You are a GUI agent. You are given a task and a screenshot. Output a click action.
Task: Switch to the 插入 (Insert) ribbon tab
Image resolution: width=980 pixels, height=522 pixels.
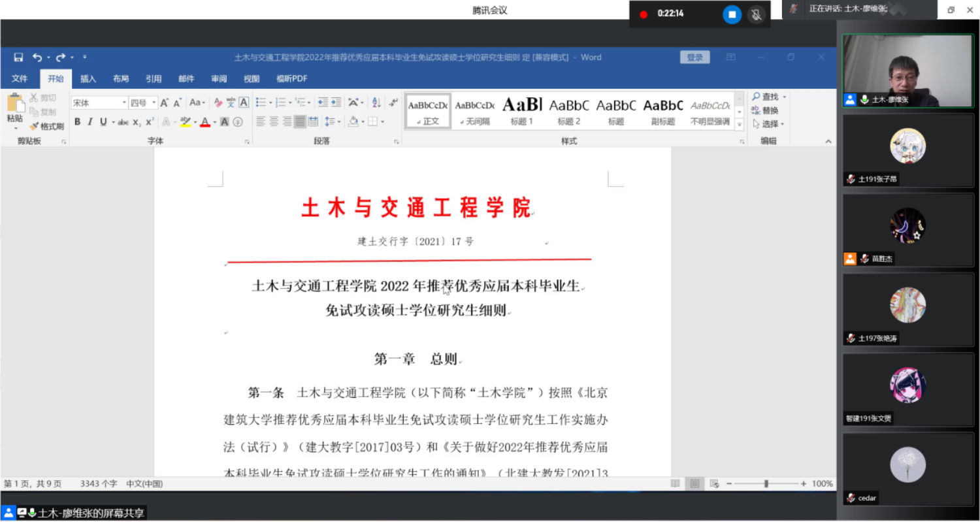(x=88, y=79)
